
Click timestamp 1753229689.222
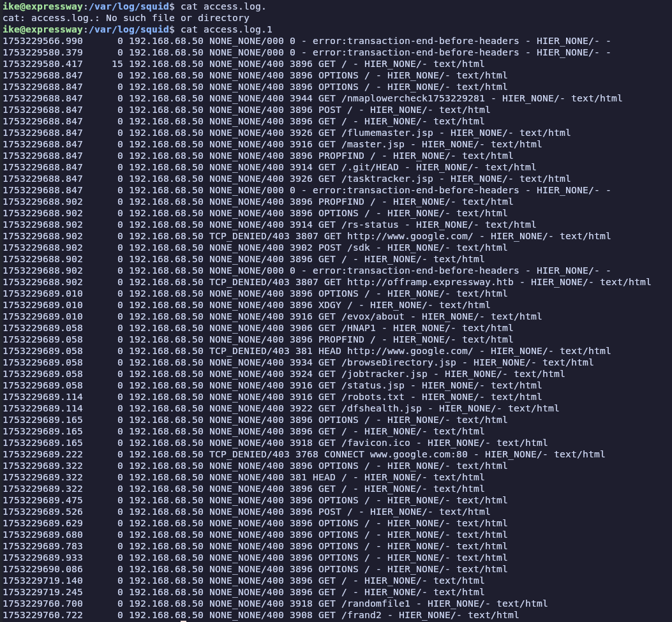click(x=43, y=454)
